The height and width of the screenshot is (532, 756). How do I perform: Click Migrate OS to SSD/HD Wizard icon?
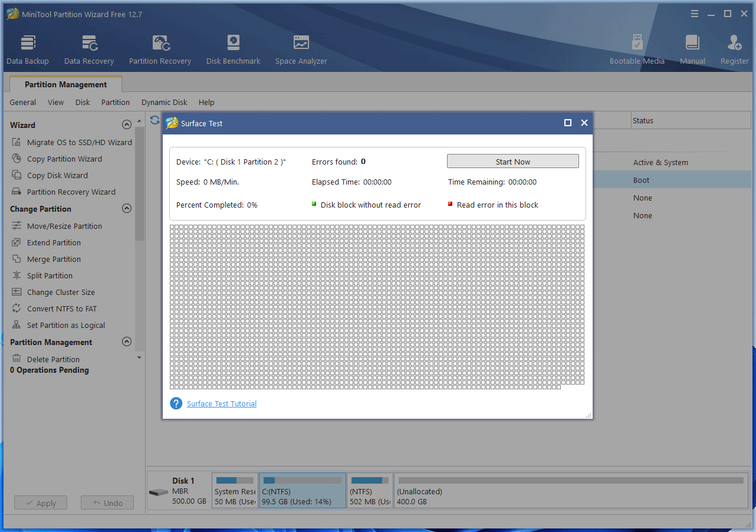click(x=17, y=142)
